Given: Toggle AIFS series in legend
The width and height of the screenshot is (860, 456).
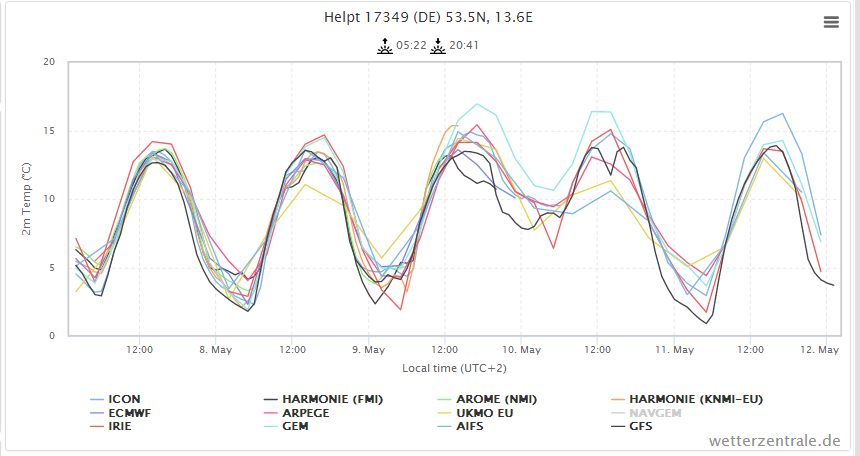Looking at the screenshot, I should 469,426.
